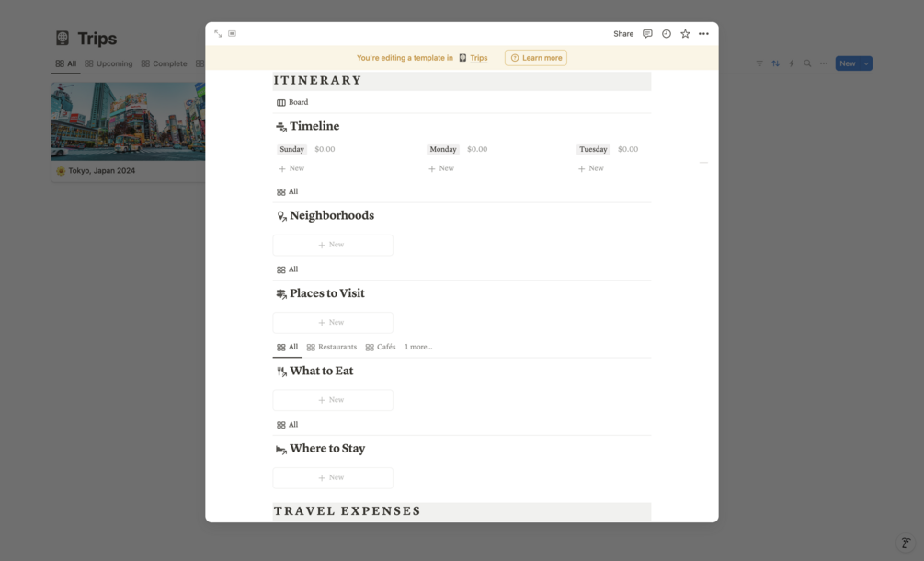Expand the '1 more...' views list
924x561 pixels.
[417, 347]
